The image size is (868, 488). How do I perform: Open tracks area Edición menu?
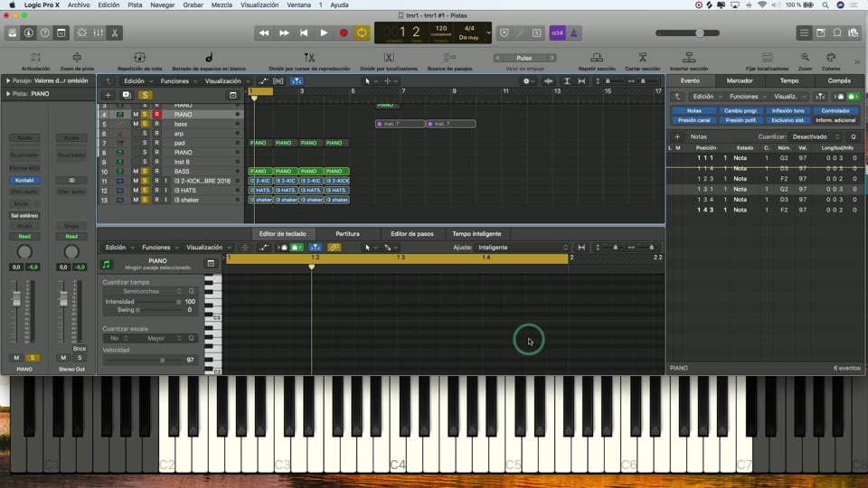coord(137,81)
